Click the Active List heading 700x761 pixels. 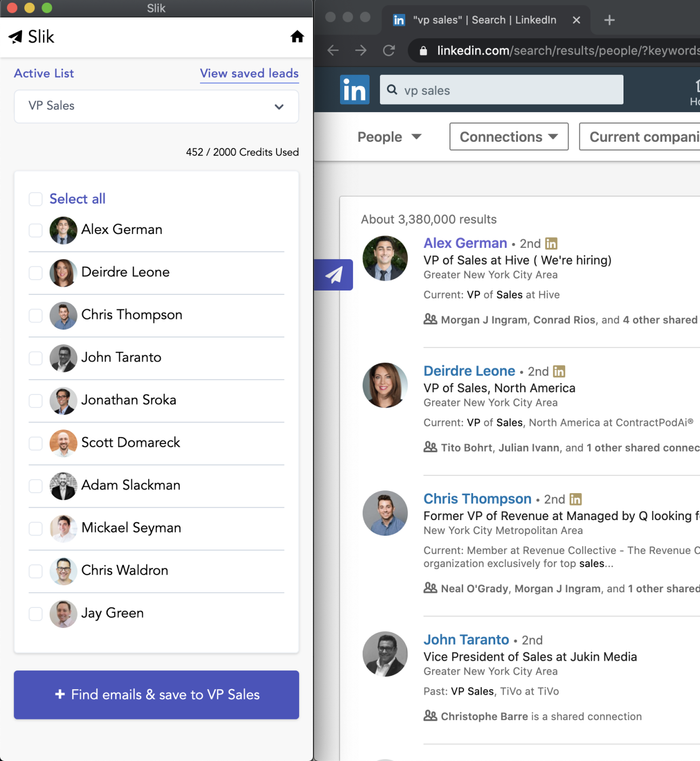[44, 73]
